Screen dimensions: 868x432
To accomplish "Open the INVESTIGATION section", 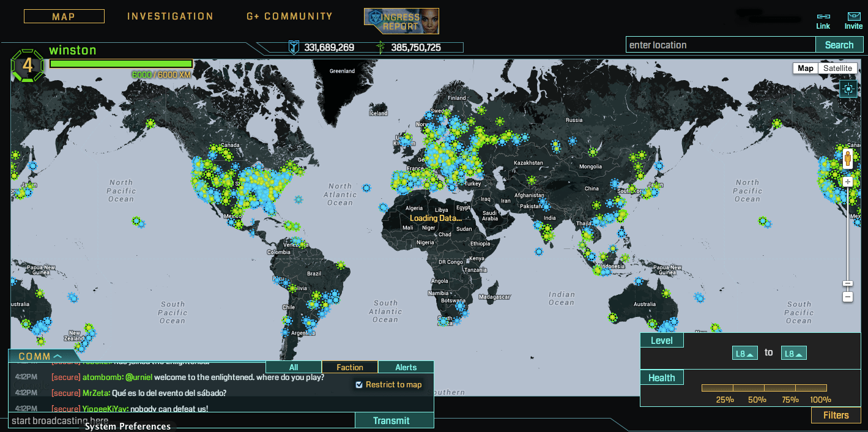I will (170, 17).
